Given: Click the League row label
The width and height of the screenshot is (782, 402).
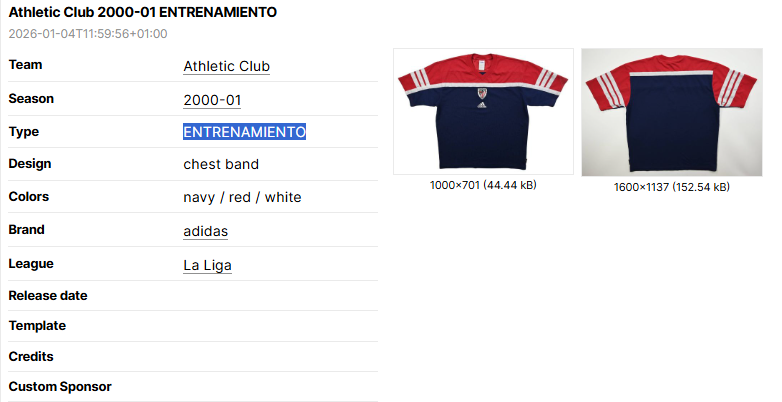Looking at the screenshot, I should click(31, 264).
